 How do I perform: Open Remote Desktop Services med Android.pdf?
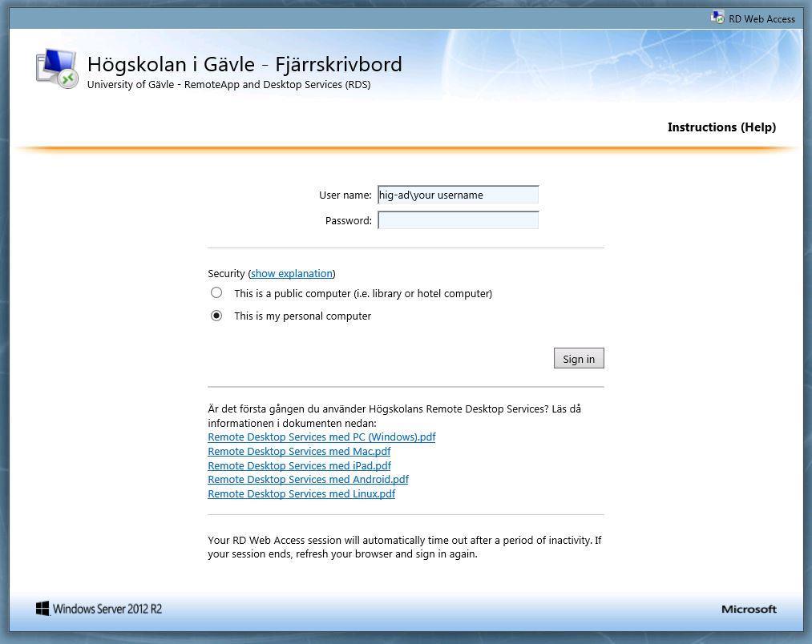click(308, 479)
